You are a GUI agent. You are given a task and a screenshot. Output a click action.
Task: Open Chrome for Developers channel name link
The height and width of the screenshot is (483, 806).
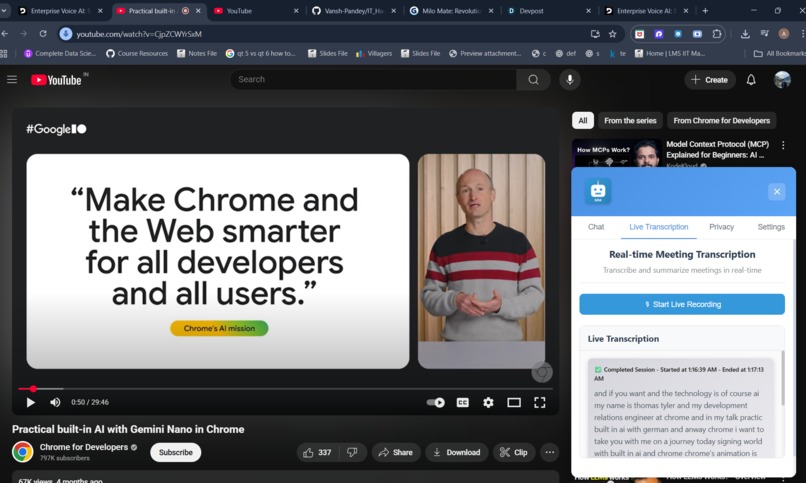tap(84, 447)
